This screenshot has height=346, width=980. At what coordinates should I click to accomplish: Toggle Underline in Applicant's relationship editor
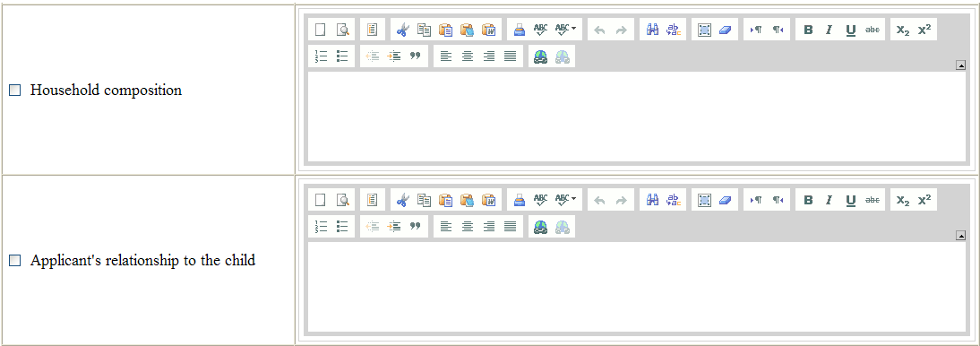[851, 200]
